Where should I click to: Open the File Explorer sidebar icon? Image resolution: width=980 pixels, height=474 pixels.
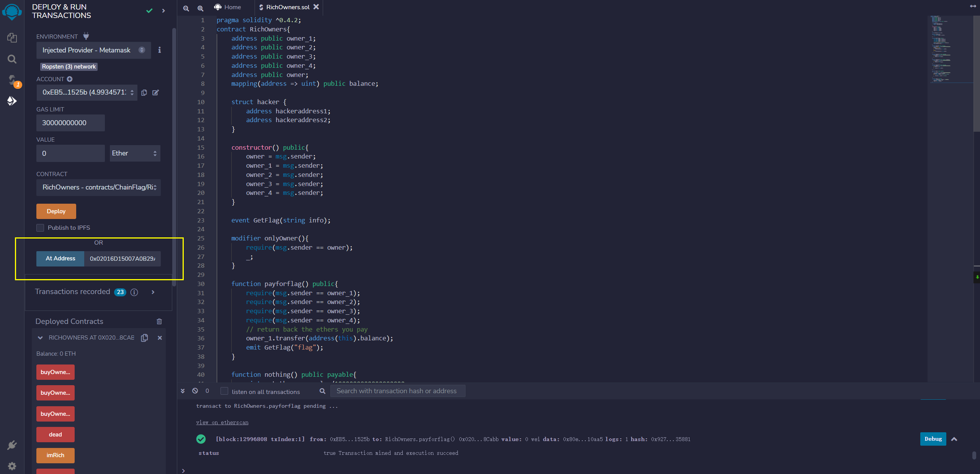[x=12, y=38]
